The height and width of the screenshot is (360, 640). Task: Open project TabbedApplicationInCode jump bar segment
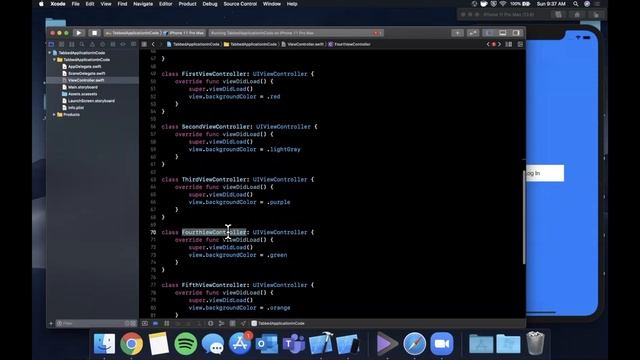[x=193, y=44]
